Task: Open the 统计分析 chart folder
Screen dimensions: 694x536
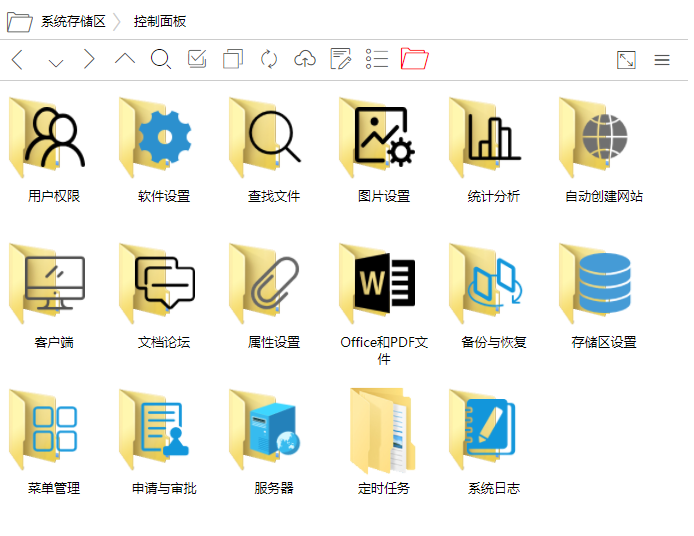Action: pos(485,137)
